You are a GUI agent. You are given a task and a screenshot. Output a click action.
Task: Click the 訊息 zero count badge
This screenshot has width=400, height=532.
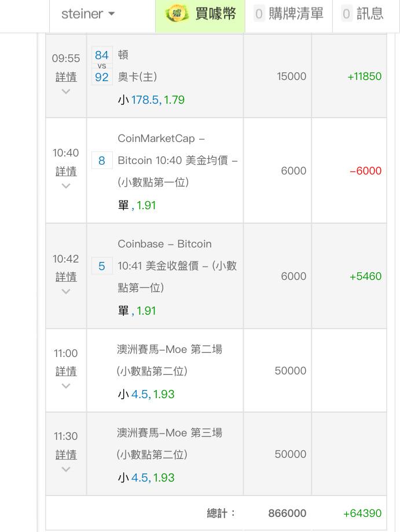tap(346, 14)
